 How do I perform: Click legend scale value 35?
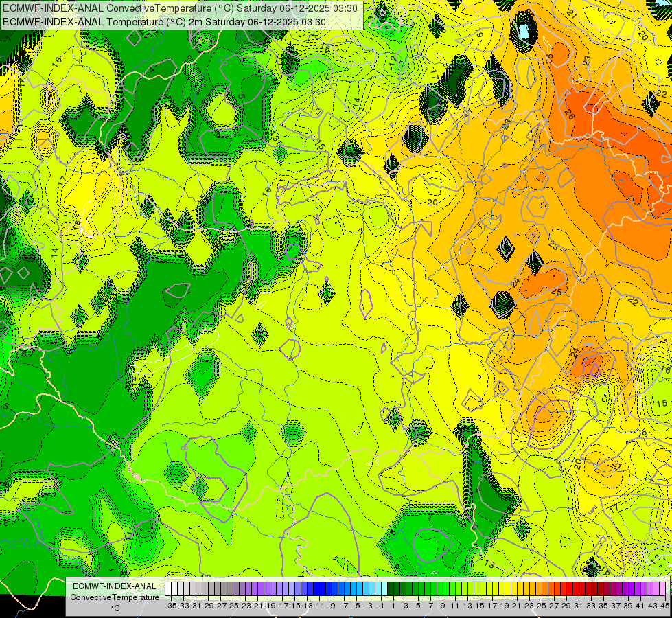pyautogui.click(x=603, y=606)
